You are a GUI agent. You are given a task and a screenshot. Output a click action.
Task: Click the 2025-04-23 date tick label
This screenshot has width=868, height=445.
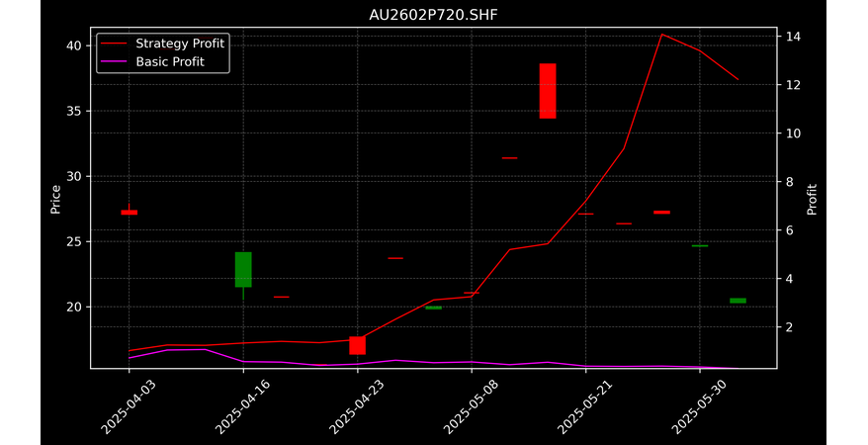357,407
